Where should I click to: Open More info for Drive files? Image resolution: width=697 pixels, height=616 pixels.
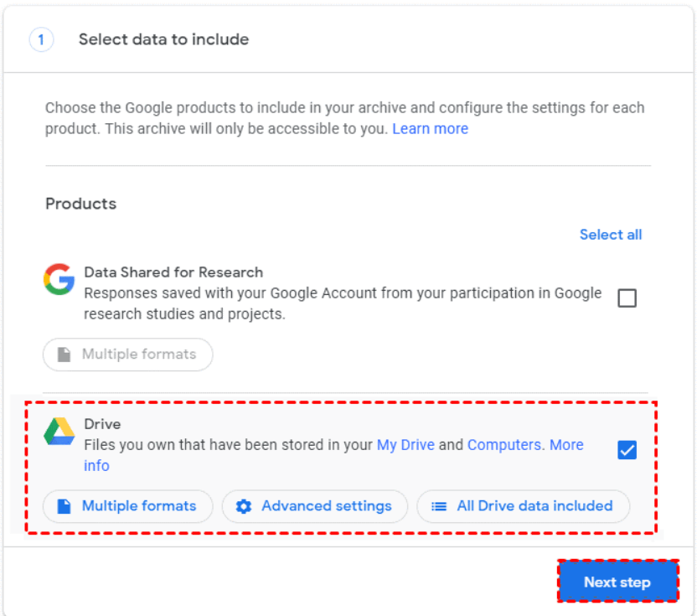567,445
